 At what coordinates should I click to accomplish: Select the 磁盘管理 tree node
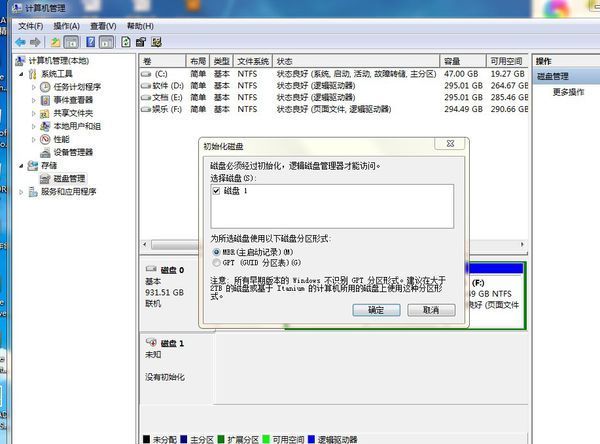[x=71, y=178]
